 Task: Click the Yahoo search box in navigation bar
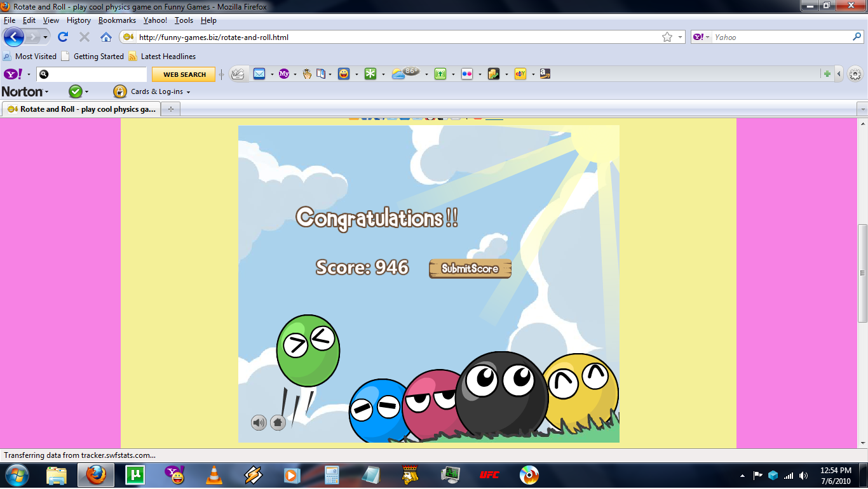coord(782,37)
